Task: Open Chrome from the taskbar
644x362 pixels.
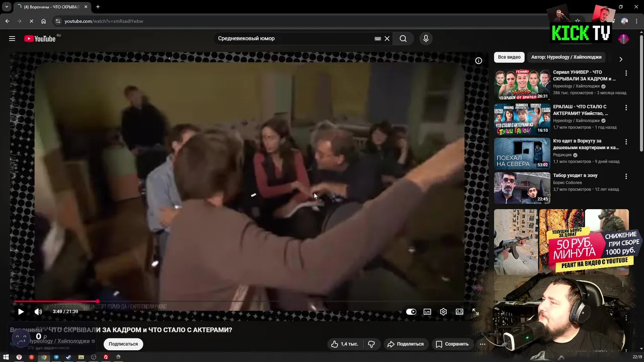Action: tap(44, 357)
